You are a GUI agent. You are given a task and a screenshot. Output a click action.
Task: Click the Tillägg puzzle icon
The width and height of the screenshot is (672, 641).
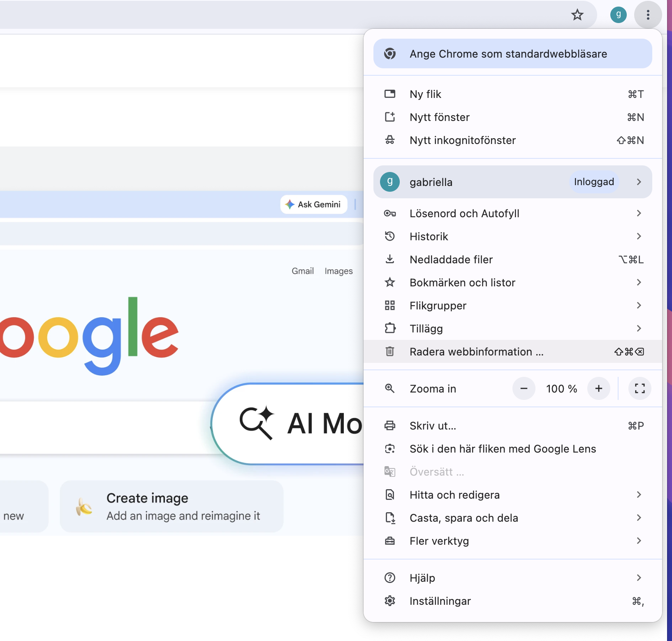(x=390, y=328)
